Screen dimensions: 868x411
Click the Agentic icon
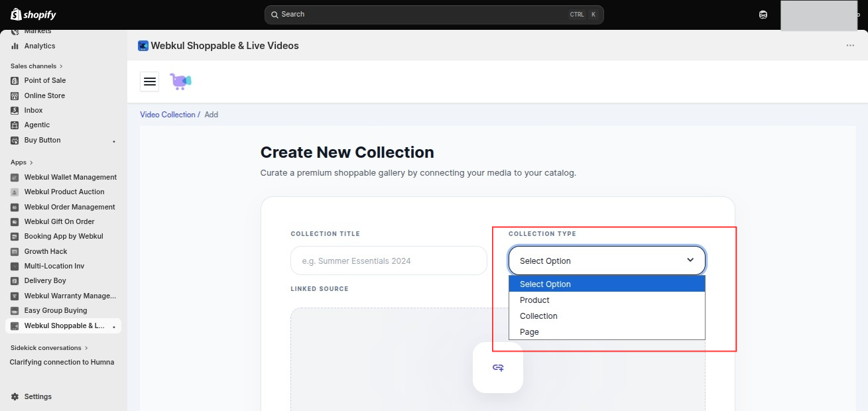[x=15, y=125]
